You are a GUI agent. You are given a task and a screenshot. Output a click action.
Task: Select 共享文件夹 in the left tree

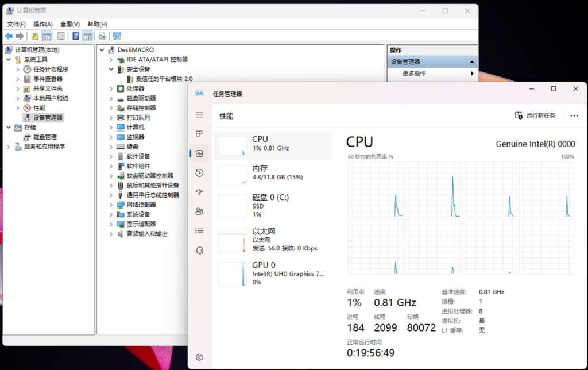[x=48, y=88]
